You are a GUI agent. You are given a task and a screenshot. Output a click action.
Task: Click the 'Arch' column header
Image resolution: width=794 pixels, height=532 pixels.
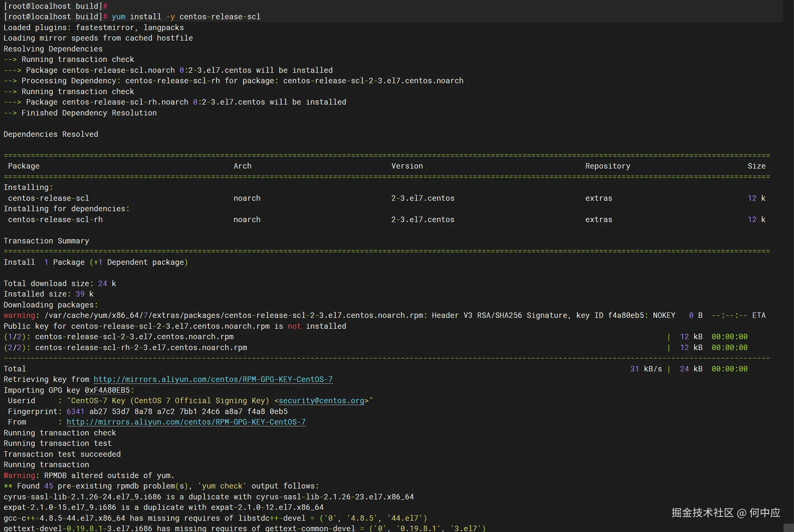(x=243, y=166)
